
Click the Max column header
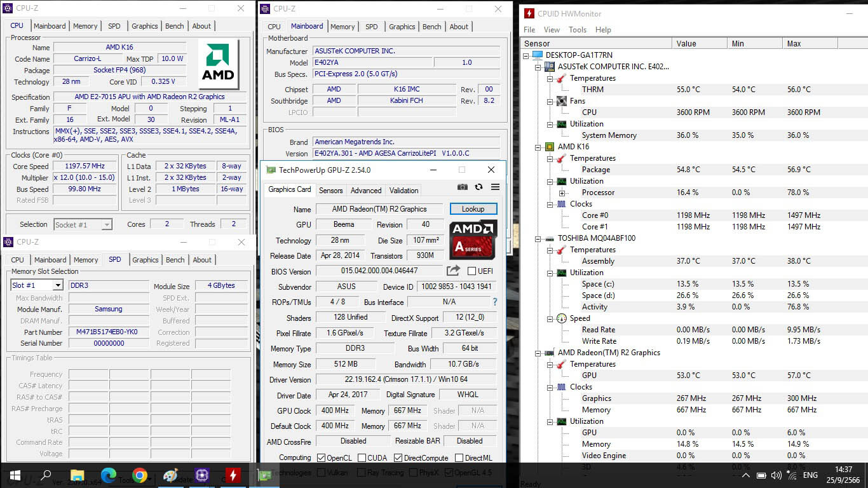point(810,43)
